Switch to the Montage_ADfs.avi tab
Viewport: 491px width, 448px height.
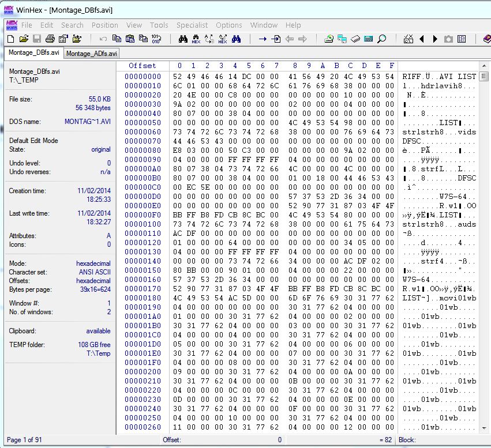[91, 54]
